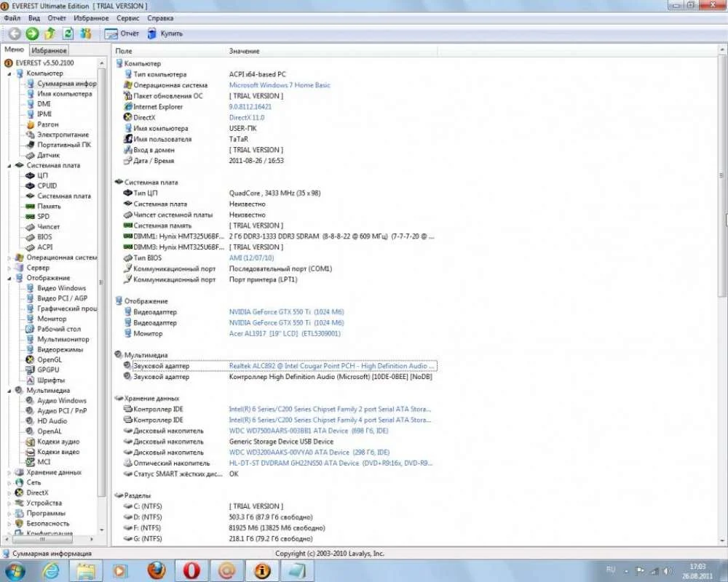Click the Users icon in toolbar
This screenshot has width=728, height=582.
pyautogui.click(x=86, y=33)
